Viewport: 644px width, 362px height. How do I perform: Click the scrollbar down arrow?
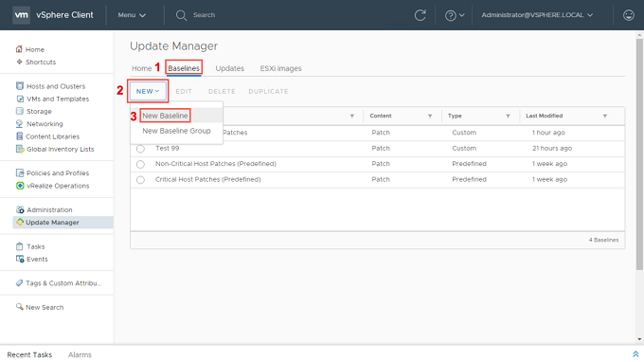(639, 339)
